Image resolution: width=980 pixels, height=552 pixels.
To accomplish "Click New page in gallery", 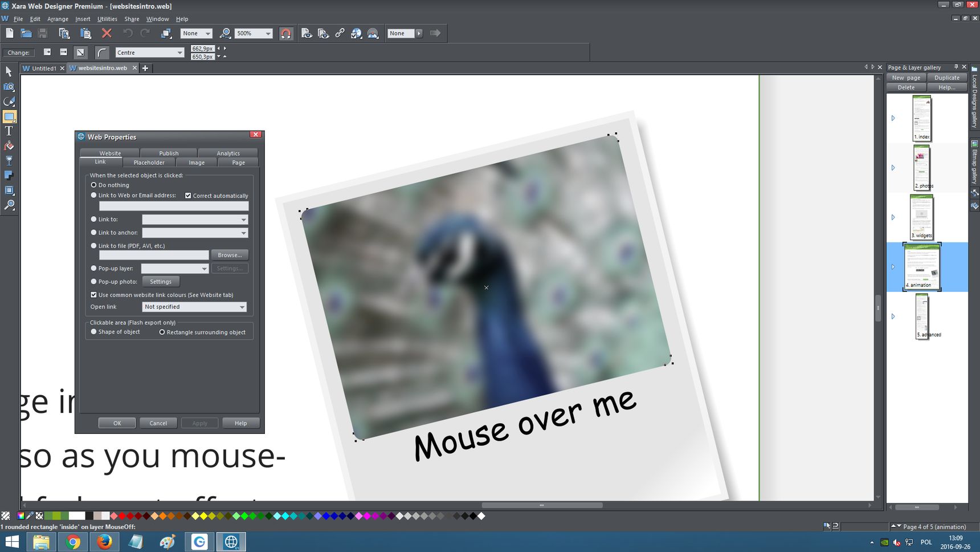I will [906, 78].
